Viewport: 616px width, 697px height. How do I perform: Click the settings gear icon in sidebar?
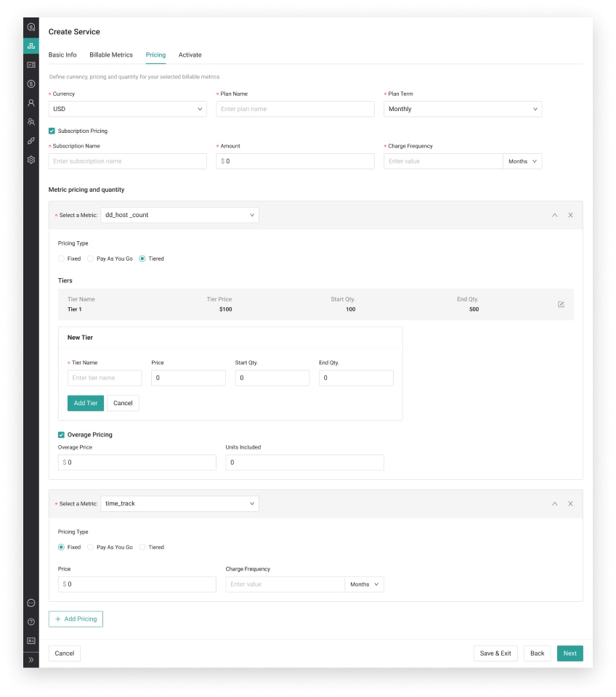coord(31,160)
